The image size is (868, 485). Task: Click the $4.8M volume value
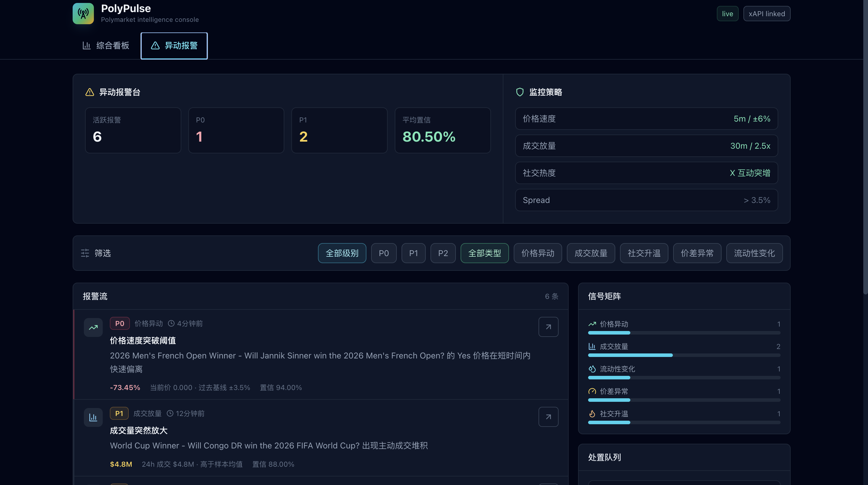(121, 464)
